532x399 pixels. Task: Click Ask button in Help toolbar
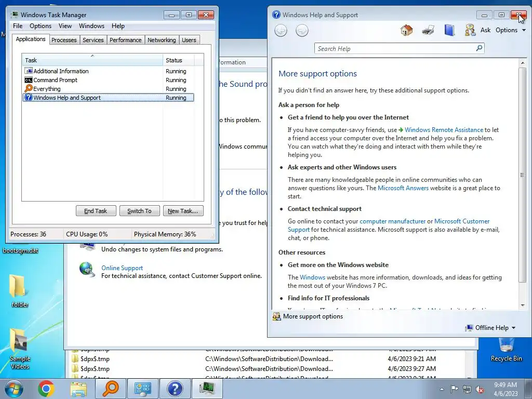pyautogui.click(x=485, y=30)
